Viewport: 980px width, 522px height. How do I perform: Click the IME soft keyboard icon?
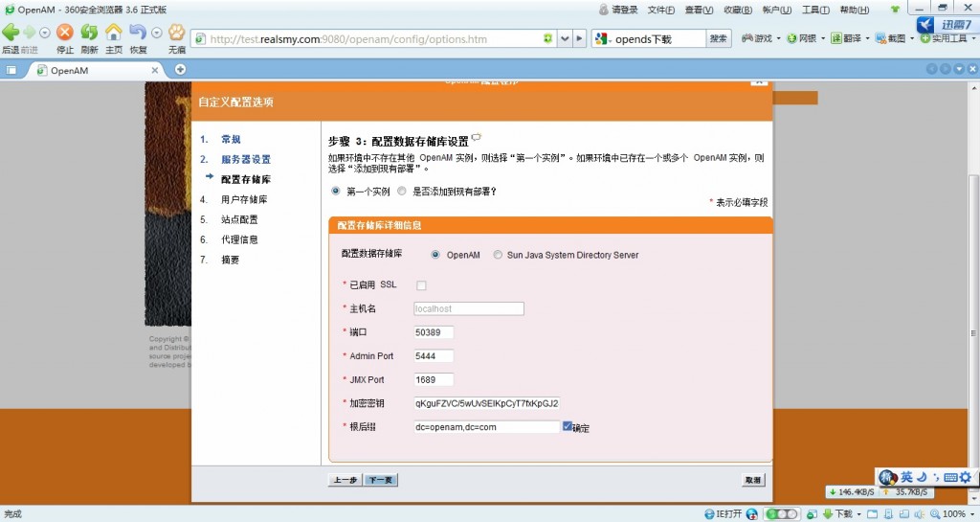point(950,477)
